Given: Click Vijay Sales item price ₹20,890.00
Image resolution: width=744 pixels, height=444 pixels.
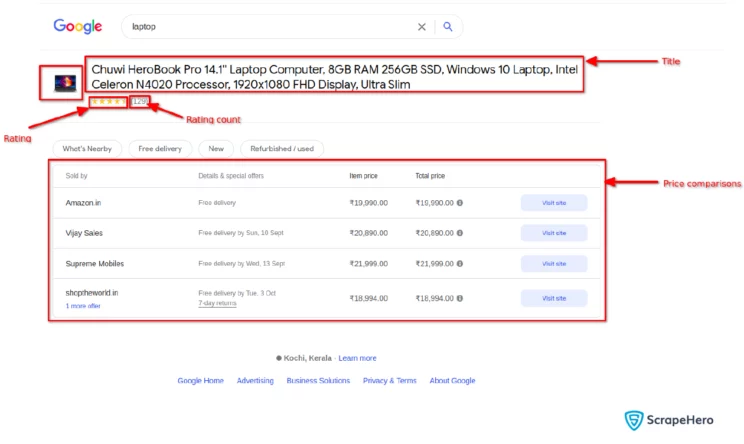Looking at the screenshot, I should (369, 233).
